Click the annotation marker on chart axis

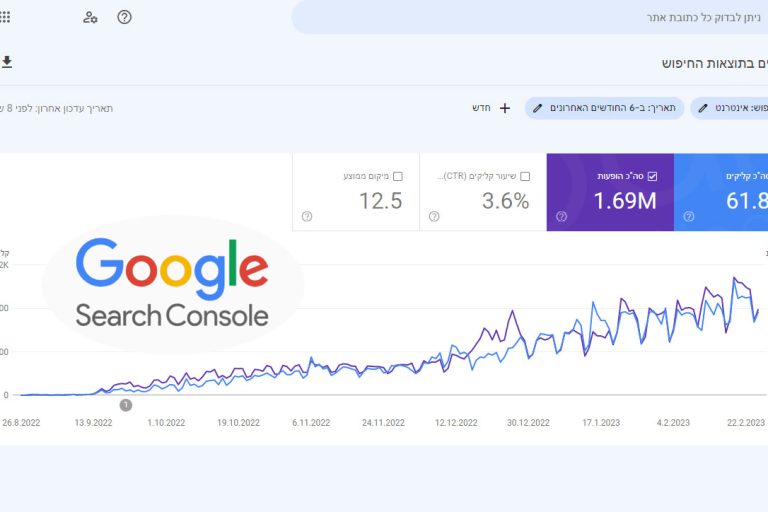pyautogui.click(x=126, y=405)
